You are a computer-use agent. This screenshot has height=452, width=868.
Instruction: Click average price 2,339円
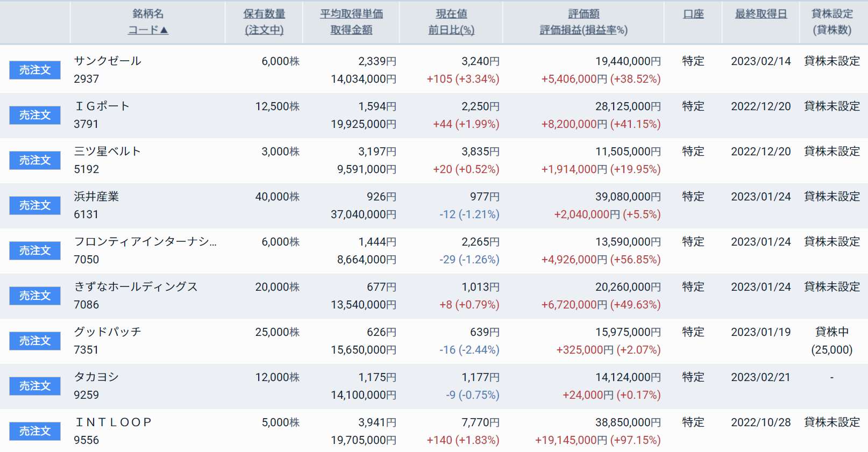point(378,61)
